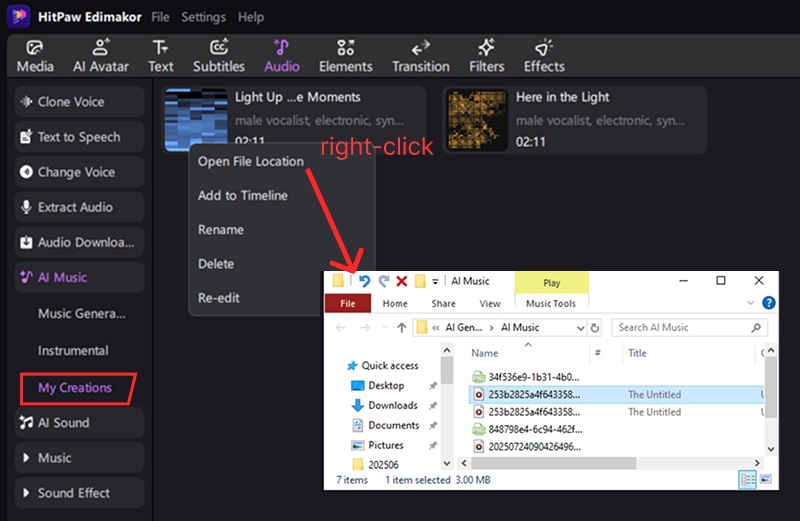
Task: Click the Here in the Light thumbnail
Action: pos(477,119)
